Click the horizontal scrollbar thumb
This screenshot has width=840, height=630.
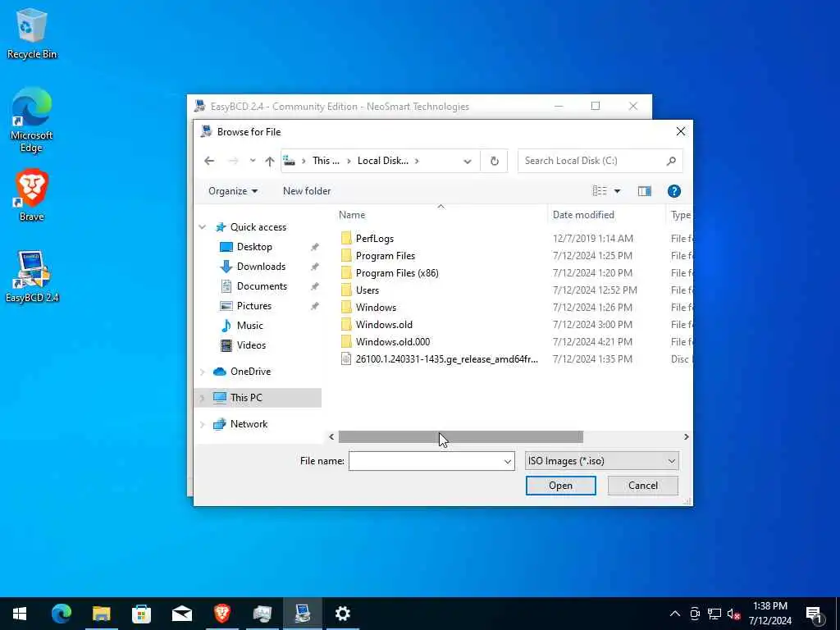click(461, 437)
